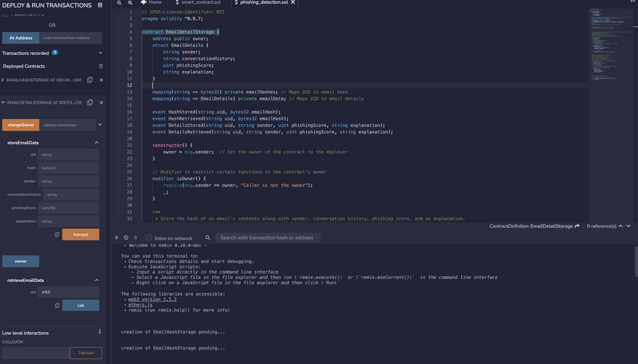
Task: Clear the terminal console
Action: point(125,238)
